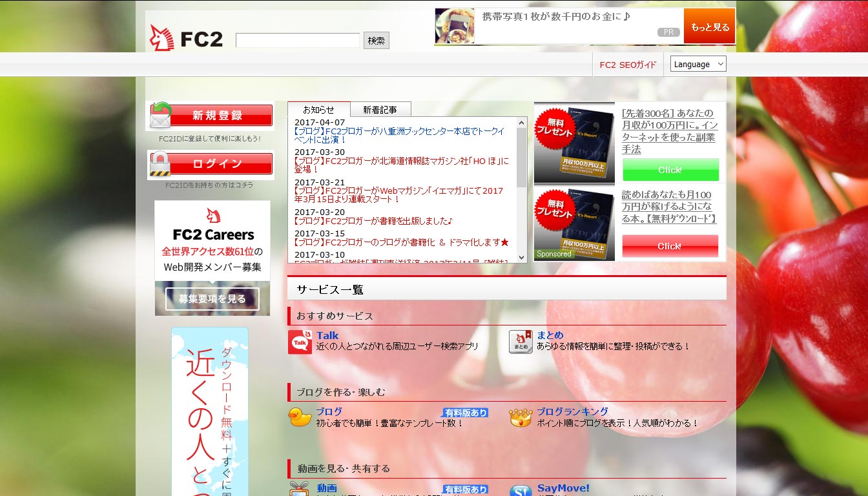Click the ブログを作る・楽しむ section heading
Image resolution: width=868 pixels, height=496 pixels.
(340, 392)
